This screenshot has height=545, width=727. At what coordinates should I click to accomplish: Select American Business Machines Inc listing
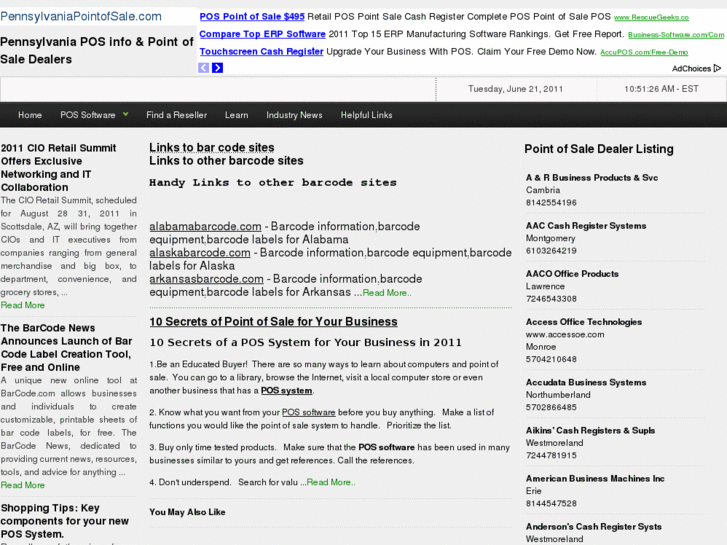pos(595,478)
